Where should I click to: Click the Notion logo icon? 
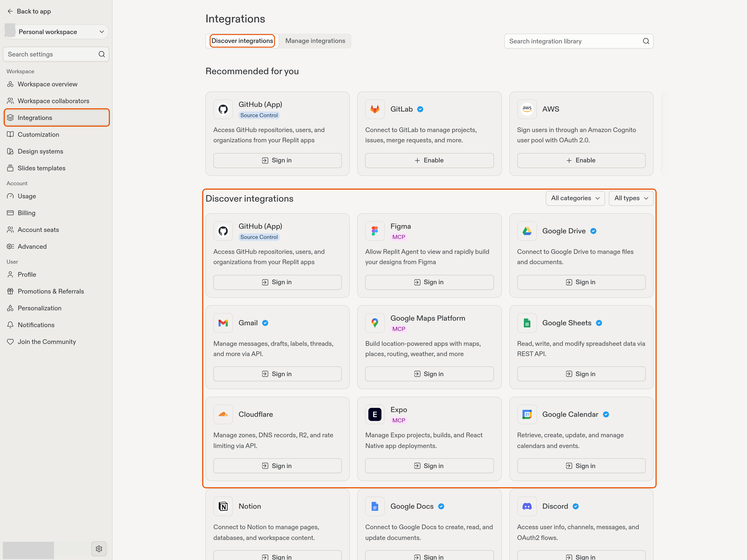(x=223, y=506)
